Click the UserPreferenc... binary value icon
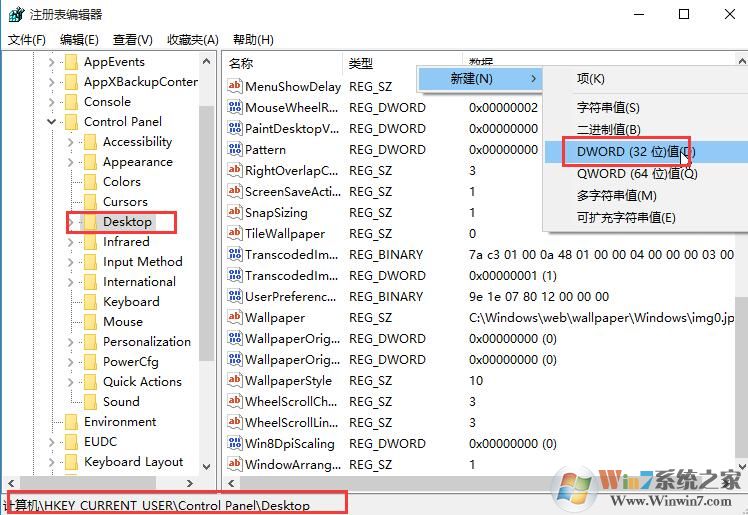Viewport: 748px width, 515px height. (x=234, y=296)
